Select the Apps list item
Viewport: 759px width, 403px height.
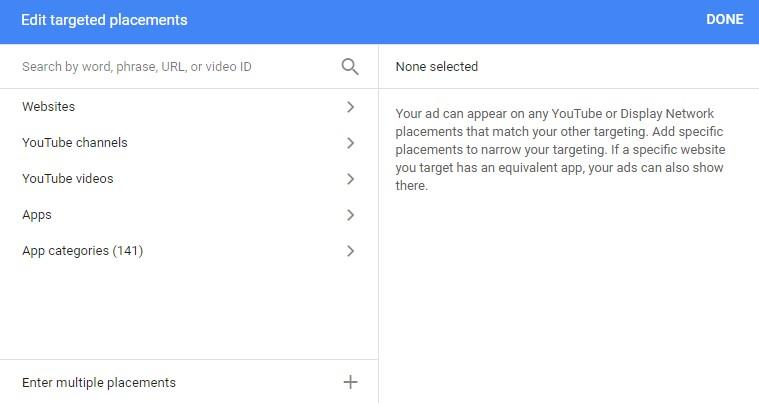[189, 215]
